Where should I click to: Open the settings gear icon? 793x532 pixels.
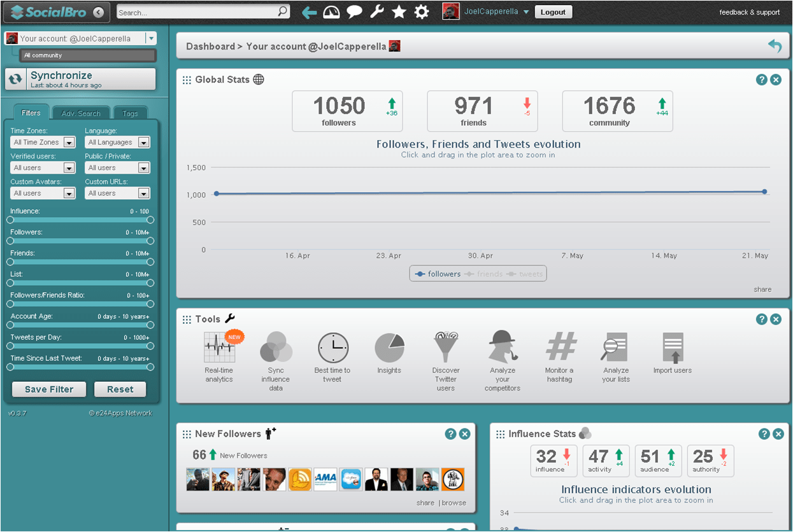(421, 12)
